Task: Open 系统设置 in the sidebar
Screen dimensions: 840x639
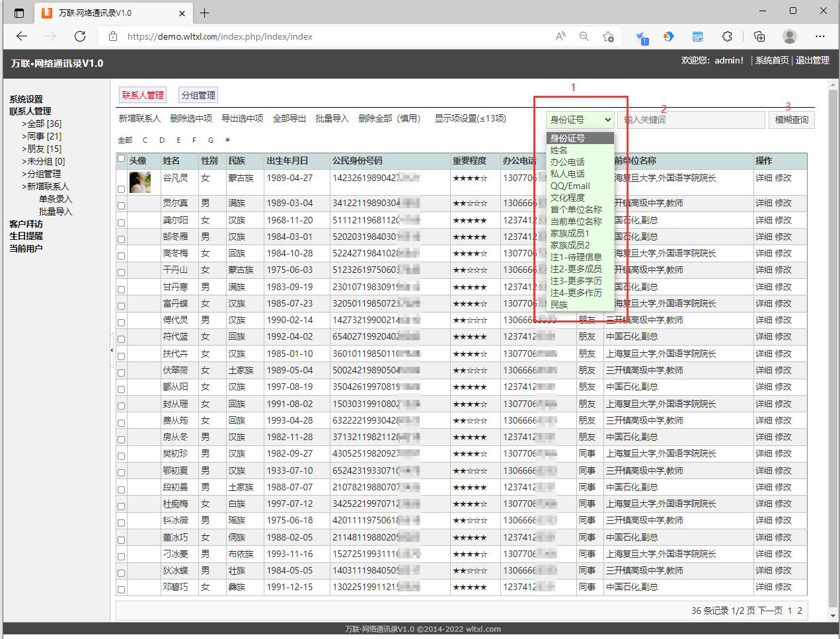Action: (x=26, y=99)
